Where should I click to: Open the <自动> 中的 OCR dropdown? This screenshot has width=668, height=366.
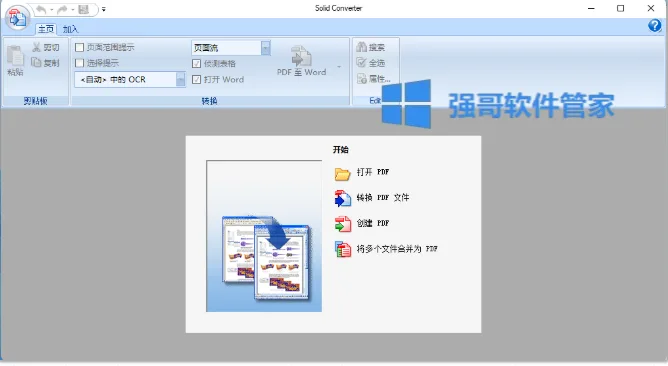[181, 79]
